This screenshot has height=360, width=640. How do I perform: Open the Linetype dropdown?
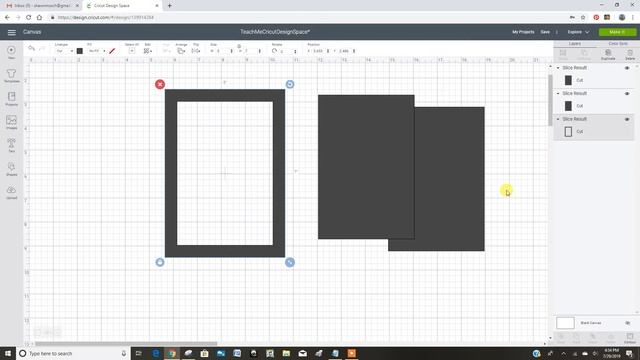[x=64, y=51]
